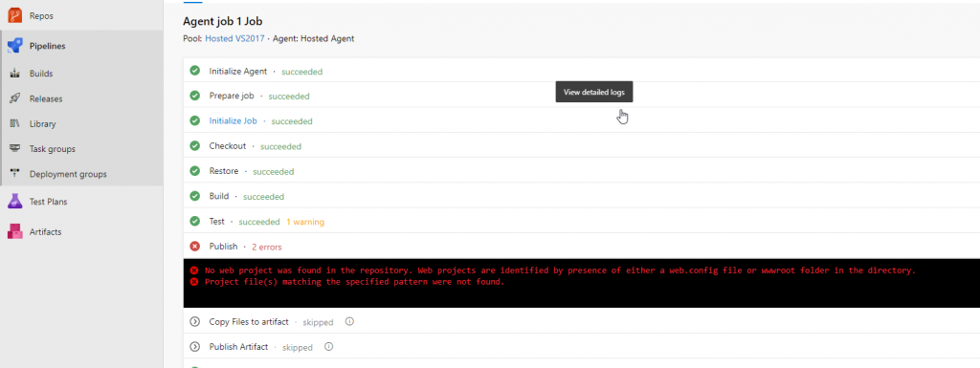Click green check beside Prepare job

[195, 96]
